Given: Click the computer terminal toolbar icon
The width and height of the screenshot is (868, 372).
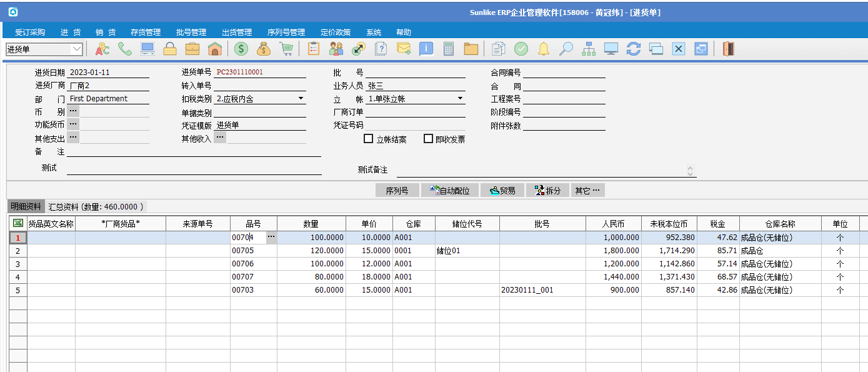Looking at the screenshot, I should (x=147, y=49).
